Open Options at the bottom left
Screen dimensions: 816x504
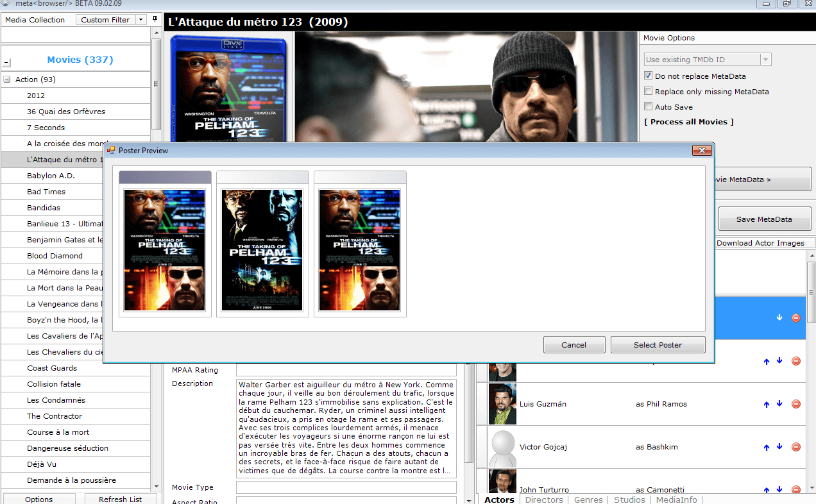(x=39, y=499)
